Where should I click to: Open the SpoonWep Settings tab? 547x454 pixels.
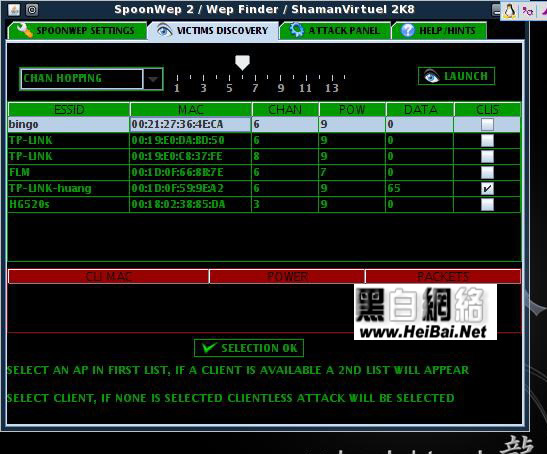77,30
